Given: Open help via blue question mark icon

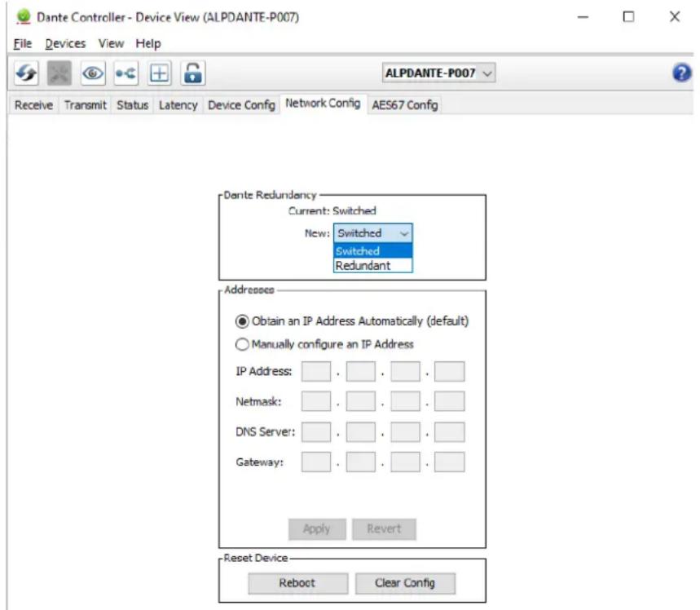Looking at the screenshot, I should tap(682, 73).
